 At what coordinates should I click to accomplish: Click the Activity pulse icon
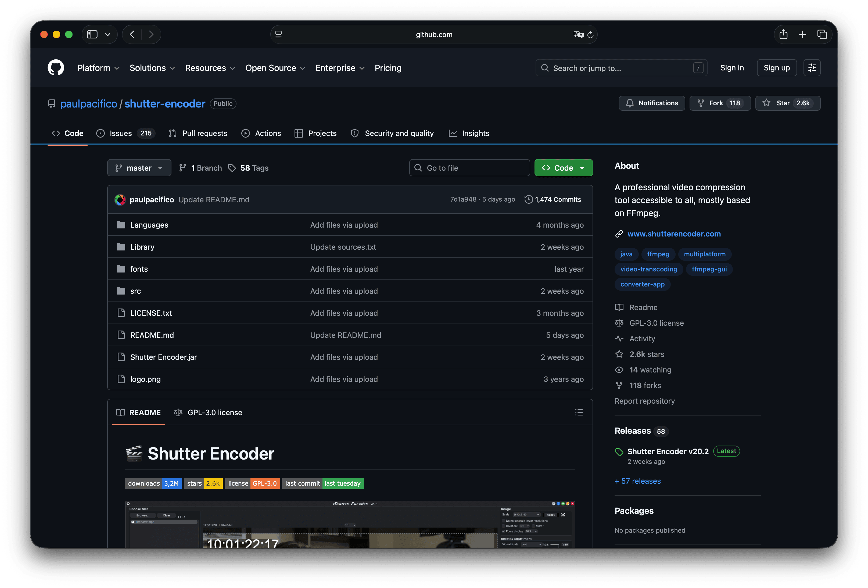[619, 339]
